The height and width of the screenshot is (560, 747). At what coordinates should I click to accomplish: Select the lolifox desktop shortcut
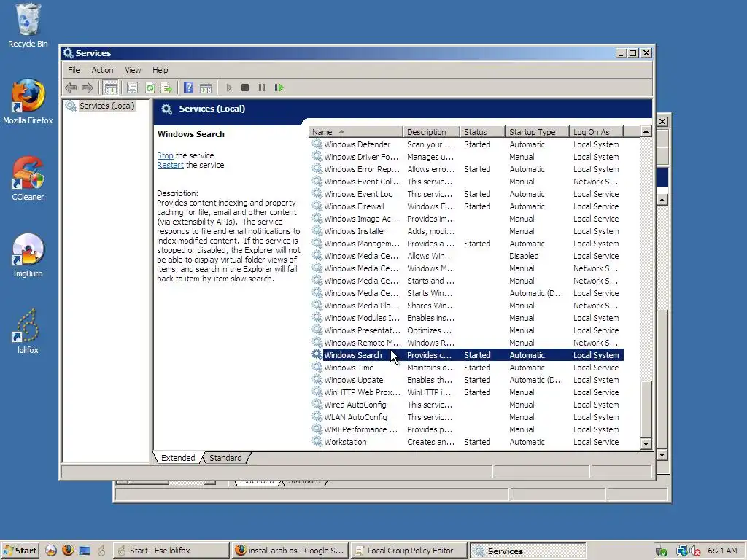click(x=28, y=332)
